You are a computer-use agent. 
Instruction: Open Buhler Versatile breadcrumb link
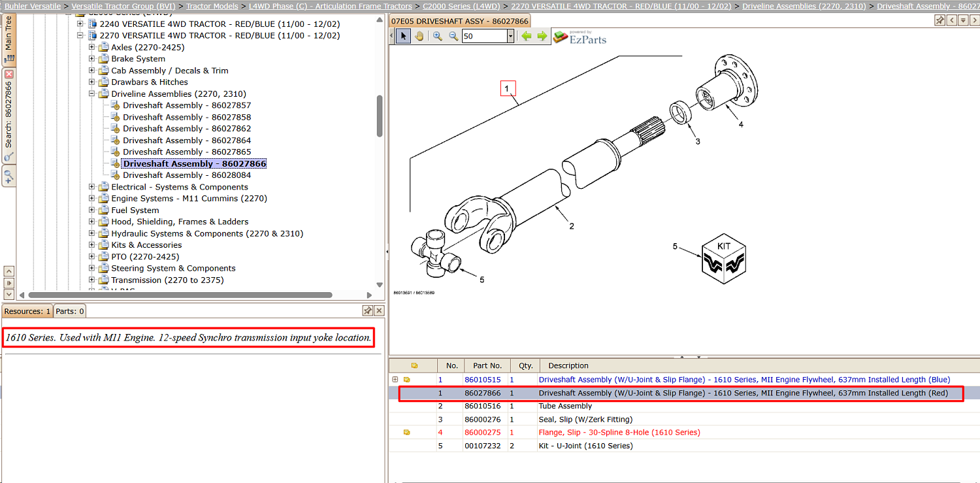coord(33,6)
